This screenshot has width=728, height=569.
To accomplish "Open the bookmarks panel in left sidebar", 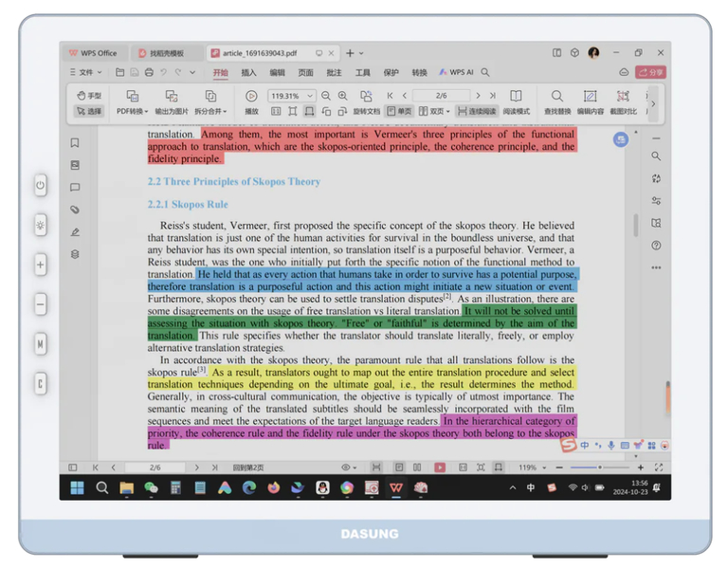I will click(x=75, y=143).
